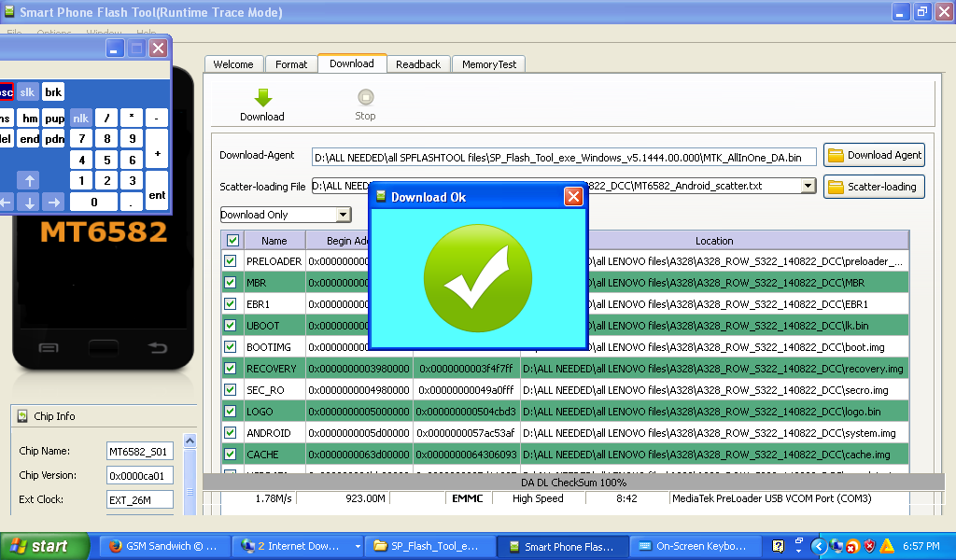Uncheck the BOOTIMG partition checkbox
The image size is (956, 560).
[231, 346]
